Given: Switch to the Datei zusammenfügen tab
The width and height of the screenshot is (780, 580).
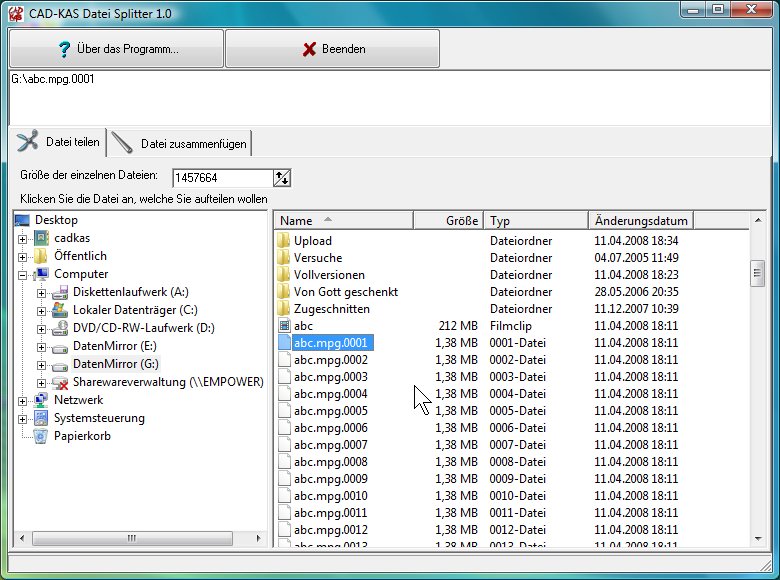Looking at the screenshot, I should pos(181,144).
